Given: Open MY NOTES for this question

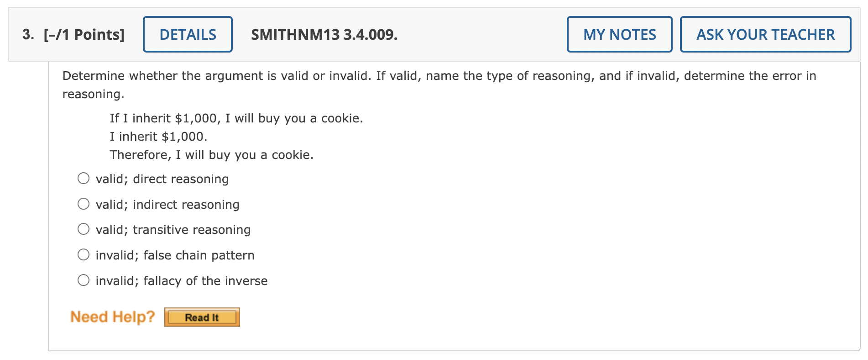Looking at the screenshot, I should (619, 34).
